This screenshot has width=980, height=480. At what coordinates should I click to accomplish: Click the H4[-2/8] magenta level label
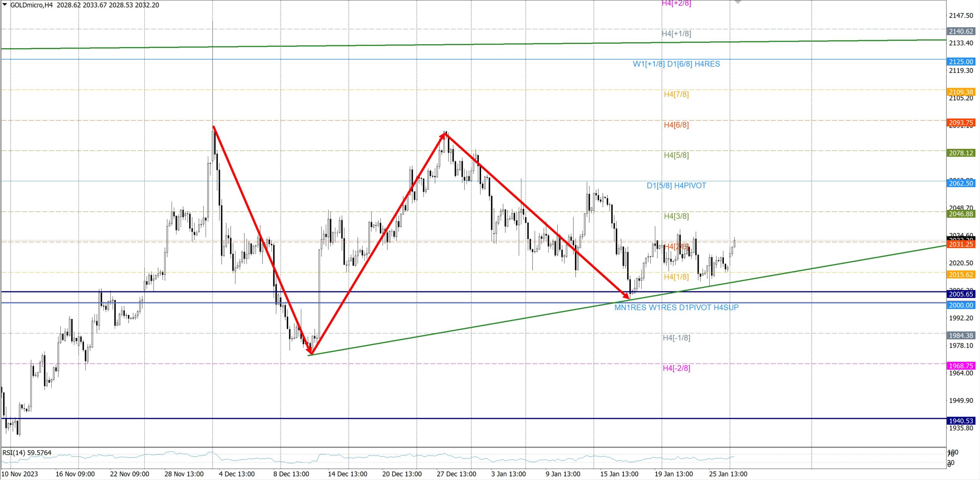[676, 368]
